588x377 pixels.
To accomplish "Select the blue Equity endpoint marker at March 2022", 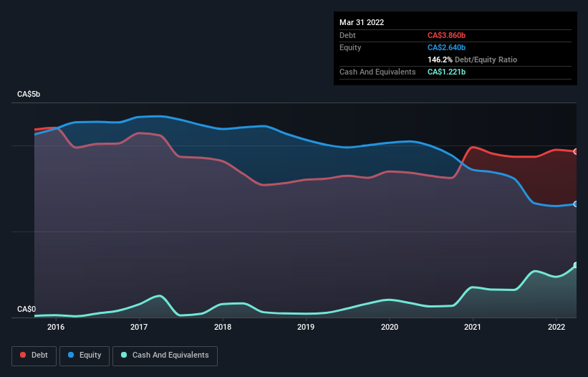I will (576, 204).
